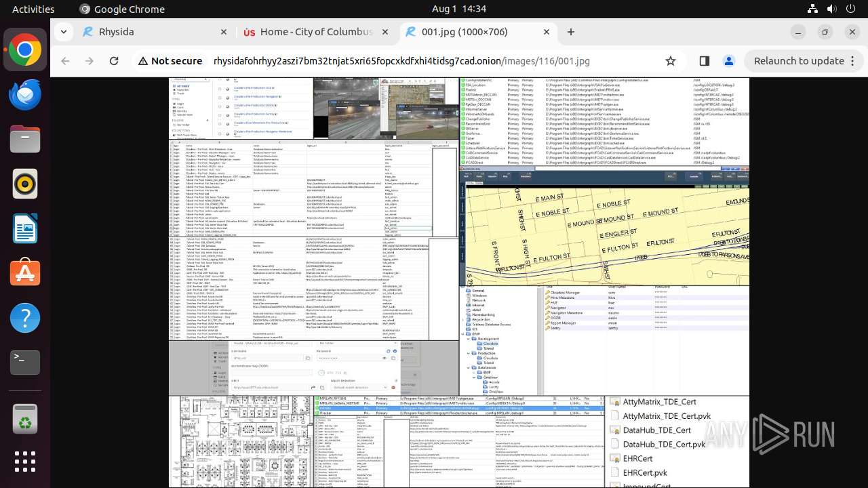Open the Chrome tab search dropdown
868x488 pixels.
[x=63, y=32]
